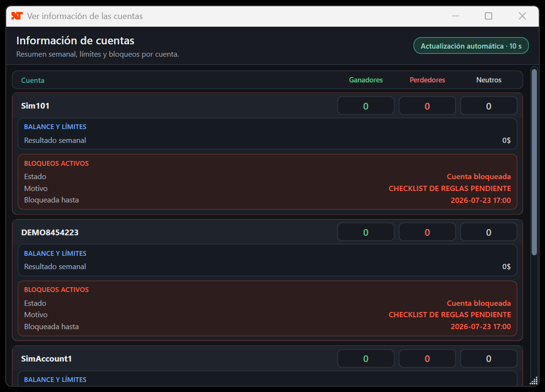Click the Ganadores column header
Image resolution: width=545 pixels, height=392 pixels.
tap(366, 80)
